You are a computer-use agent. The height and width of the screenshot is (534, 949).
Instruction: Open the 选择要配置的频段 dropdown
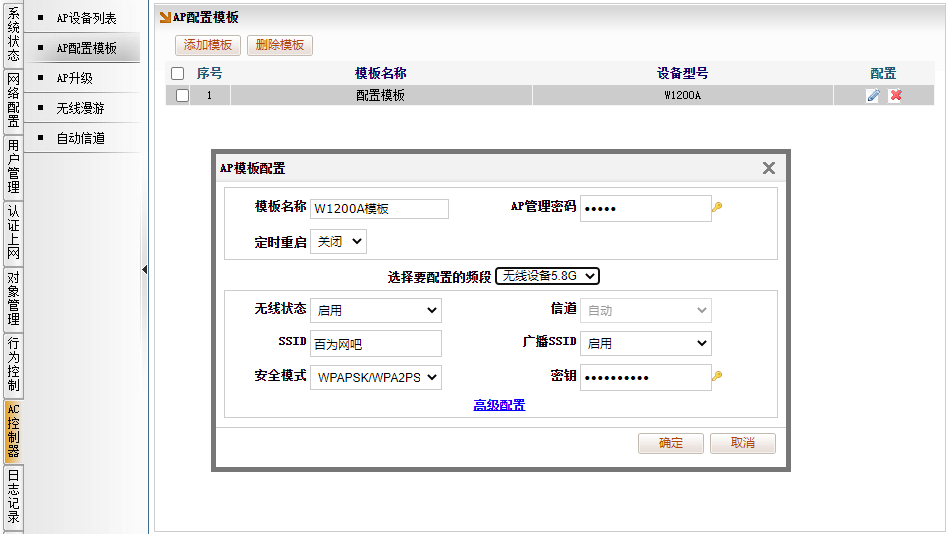coord(547,276)
